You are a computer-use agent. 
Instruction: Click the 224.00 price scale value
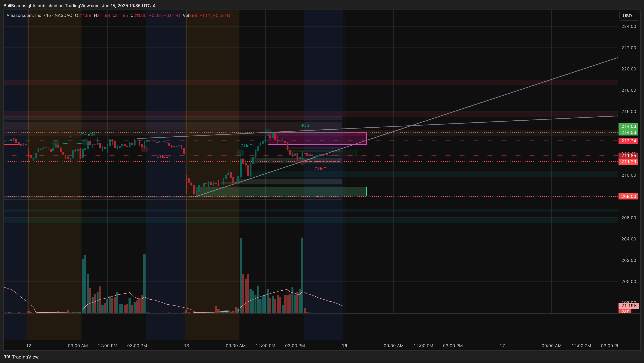[x=629, y=26]
